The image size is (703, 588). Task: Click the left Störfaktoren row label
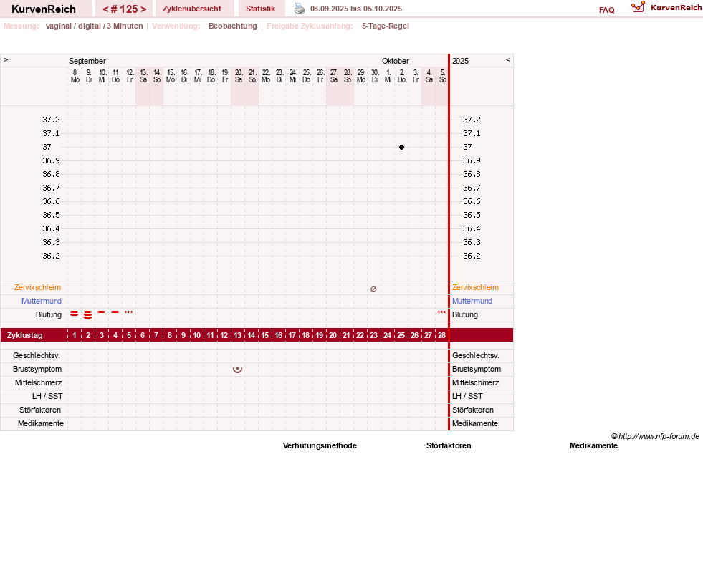coord(40,410)
